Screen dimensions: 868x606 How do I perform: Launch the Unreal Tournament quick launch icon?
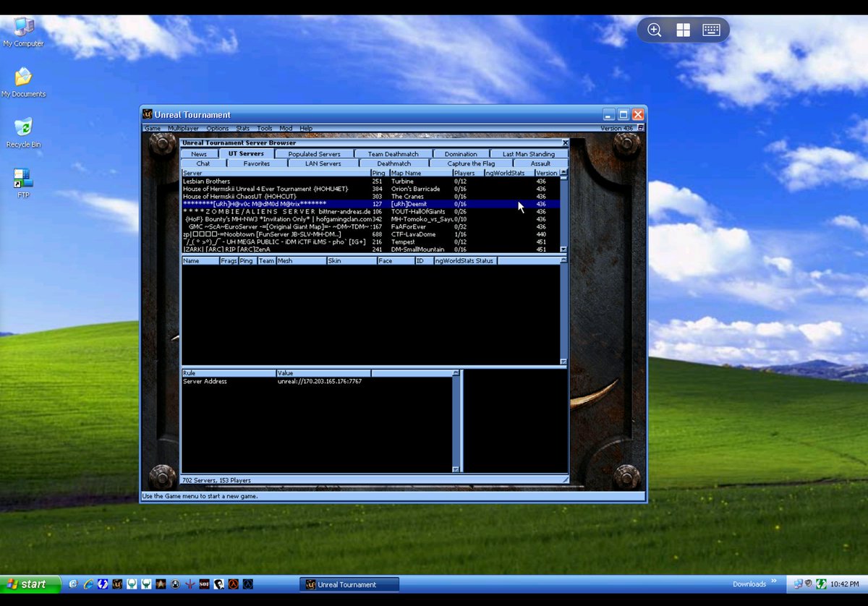(x=117, y=584)
